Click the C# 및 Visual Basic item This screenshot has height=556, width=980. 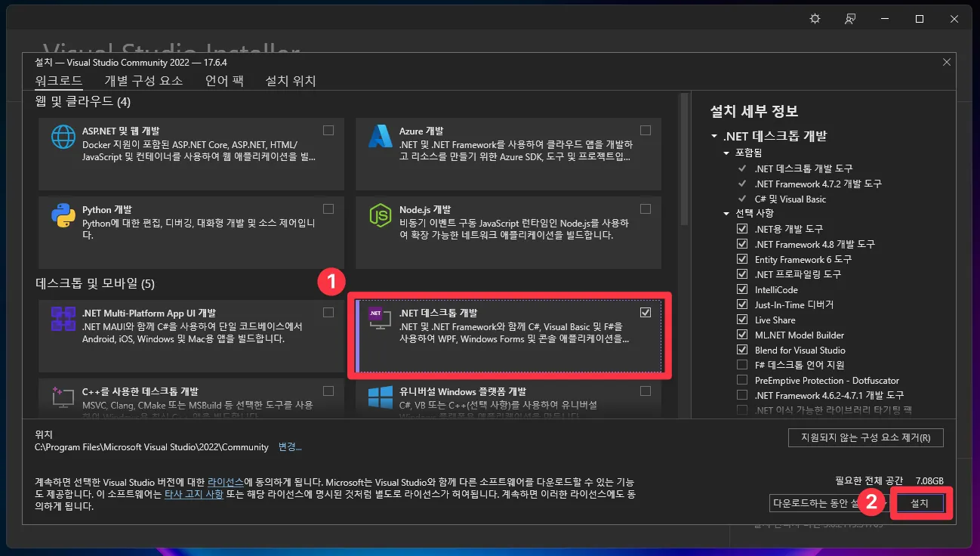(x=790, y=199)
